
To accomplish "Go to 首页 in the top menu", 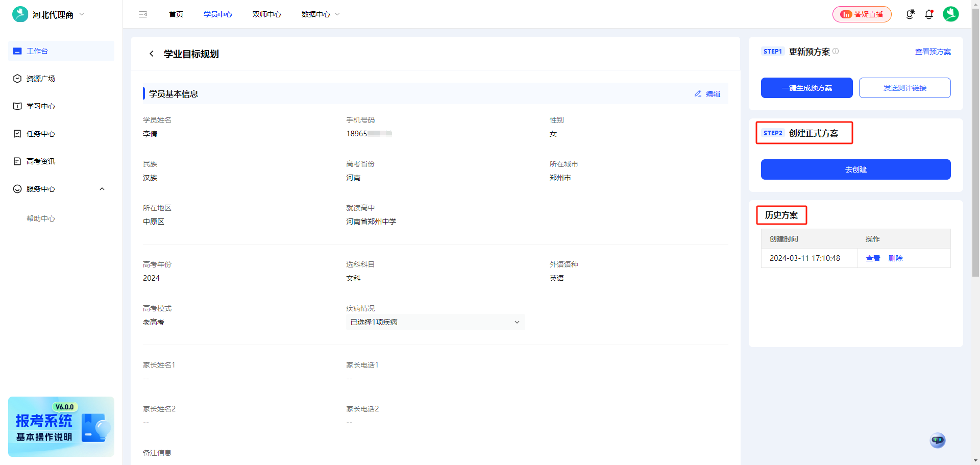I will (176, 14).
